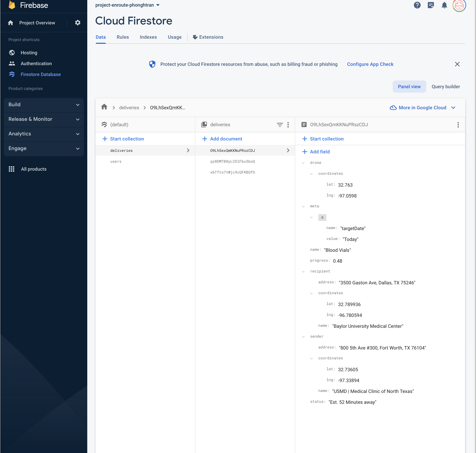Viewport: 476px width, 453px height.
Task: Click the Authentication people icon
Action: tap(12, 63)
